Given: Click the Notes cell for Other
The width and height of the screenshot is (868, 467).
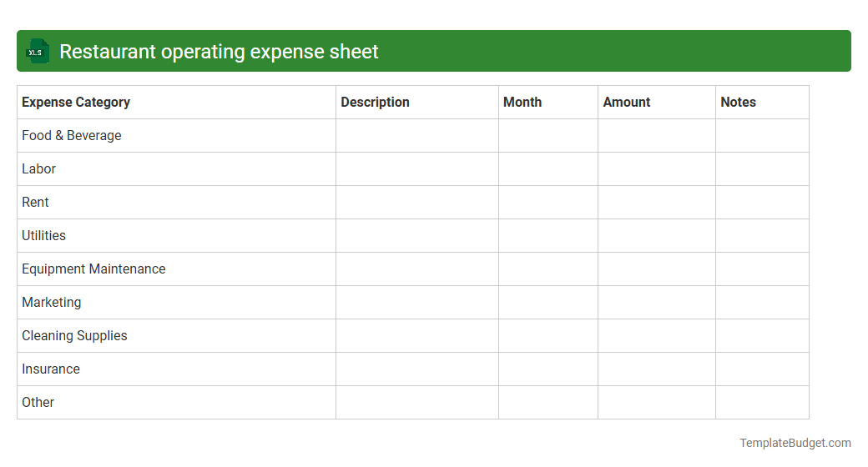Looking at the screenshot, I should (762, 402).
